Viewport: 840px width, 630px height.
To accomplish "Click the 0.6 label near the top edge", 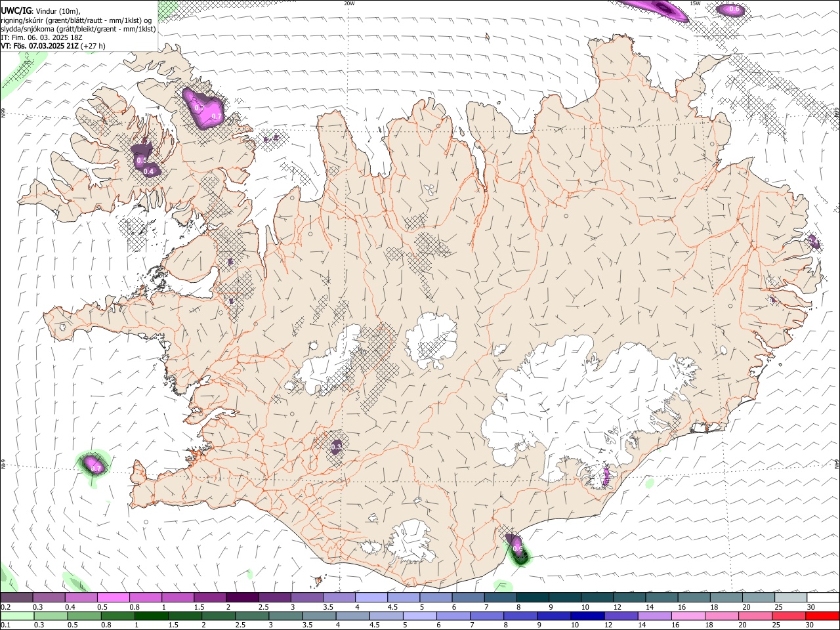I will (734, 10).
